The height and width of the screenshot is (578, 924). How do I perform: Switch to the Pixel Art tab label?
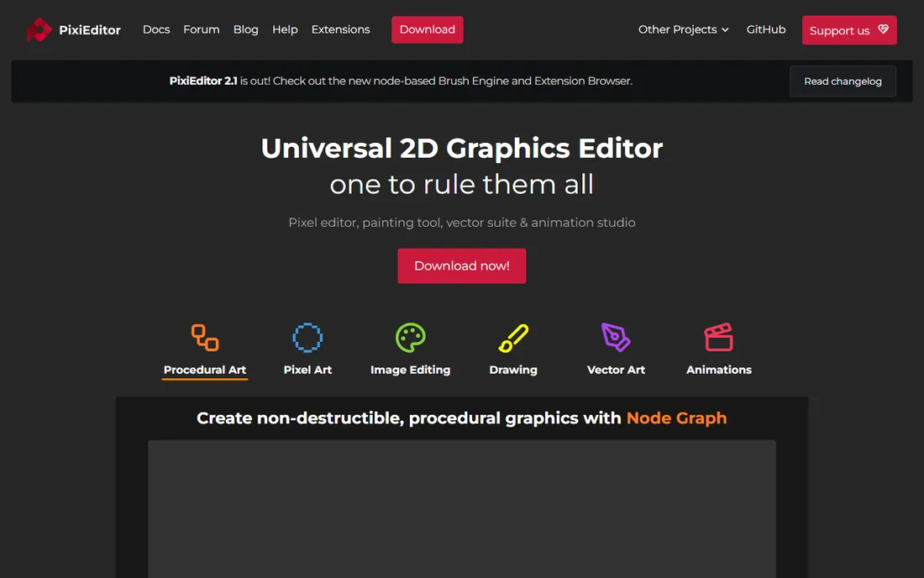tap(307, 370)
